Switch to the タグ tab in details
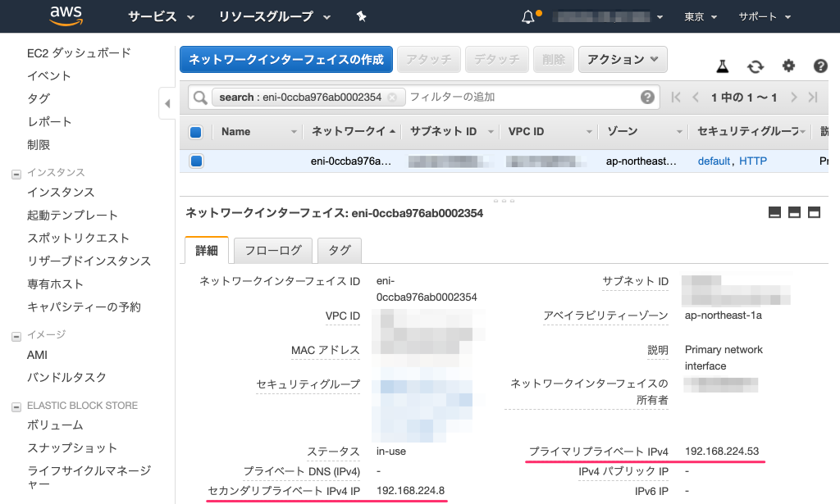 click(x=340, y=251)
